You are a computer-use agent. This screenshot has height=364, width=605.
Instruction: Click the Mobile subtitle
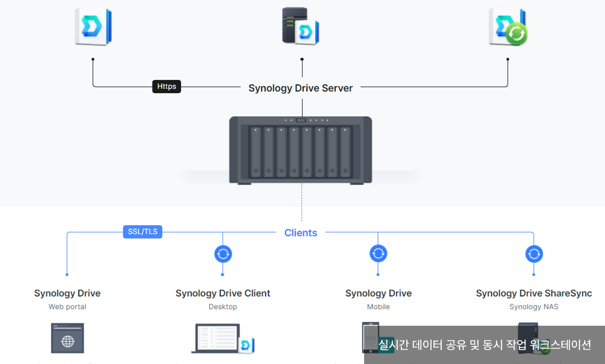click(378, 306)
